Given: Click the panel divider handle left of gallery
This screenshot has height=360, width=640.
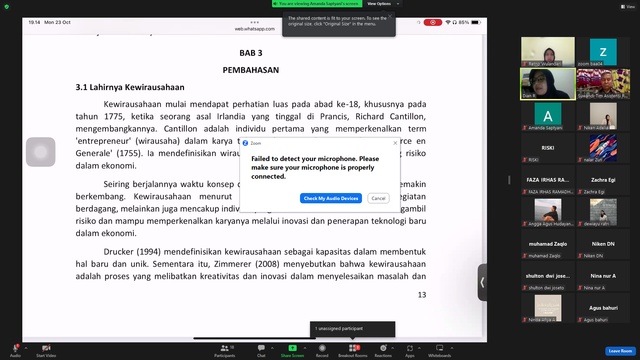Looking at the screenshot, I should [x=509, y=180].
